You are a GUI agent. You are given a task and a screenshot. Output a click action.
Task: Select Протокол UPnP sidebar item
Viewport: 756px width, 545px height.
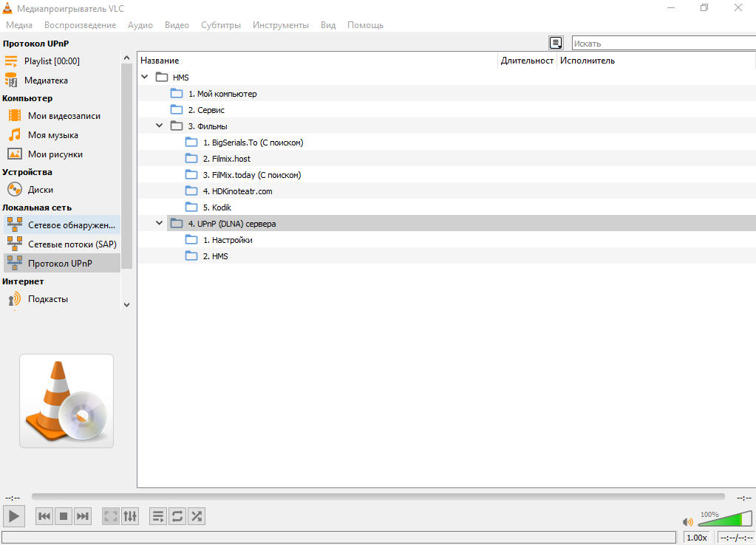(x=62, y=264)
